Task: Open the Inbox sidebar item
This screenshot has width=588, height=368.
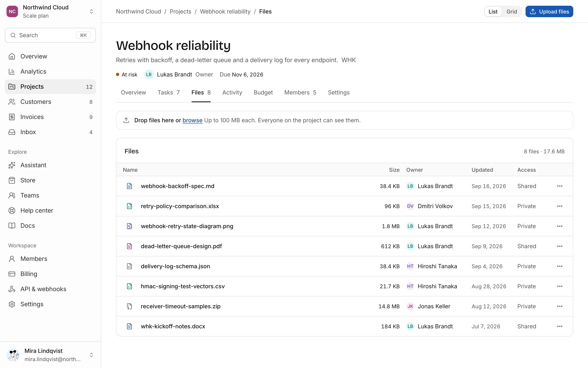Action: click(x=50, y=132)
